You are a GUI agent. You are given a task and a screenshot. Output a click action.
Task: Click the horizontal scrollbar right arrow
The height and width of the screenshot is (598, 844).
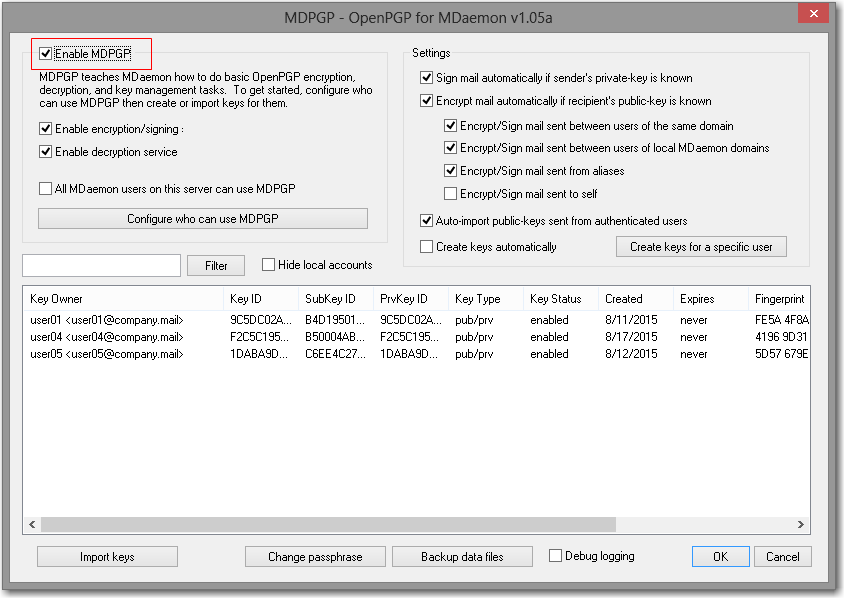[800, 522]
